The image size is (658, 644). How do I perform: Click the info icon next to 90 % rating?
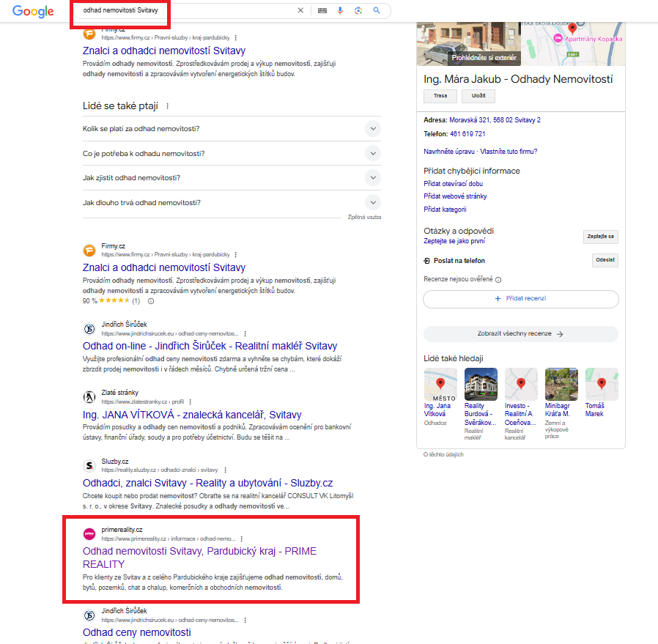151,301
